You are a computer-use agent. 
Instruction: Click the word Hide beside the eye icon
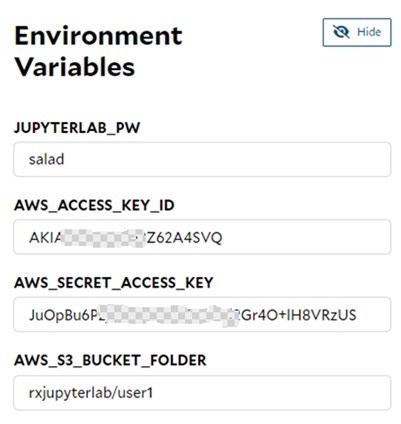pyautogui.click(x=369, y=32)
